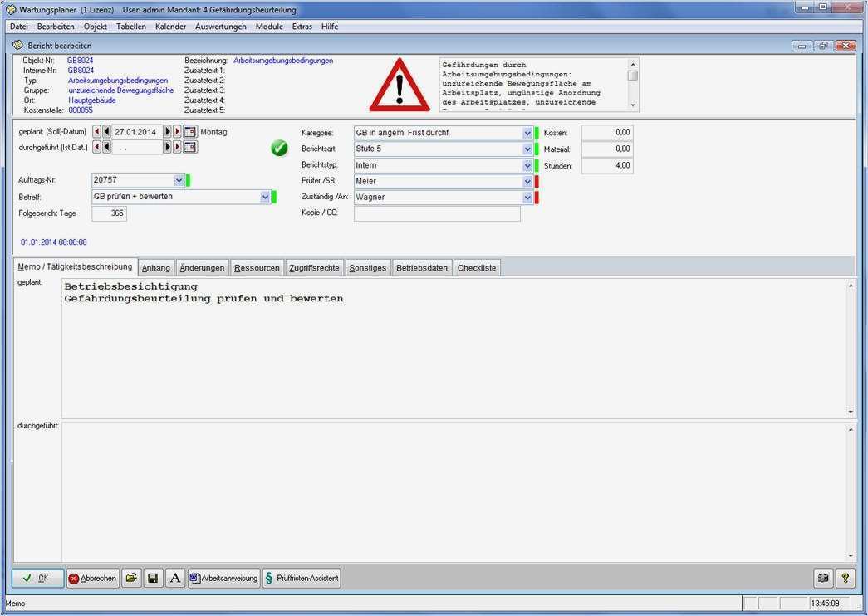
Task: Click green indicator next to Kategorie field
Action: tap(537, 133)
